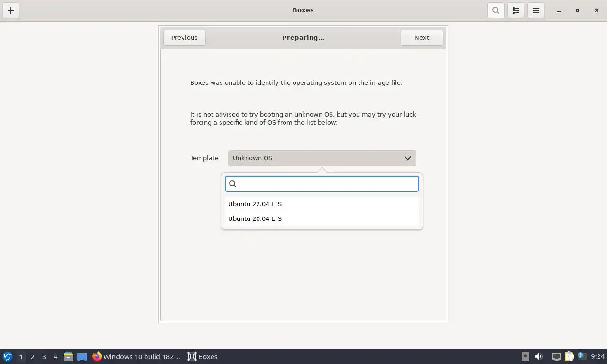Go back with the Previous button
Image resolution: width=607 pixels, height=364 pixels.
[x=184, y=38]
